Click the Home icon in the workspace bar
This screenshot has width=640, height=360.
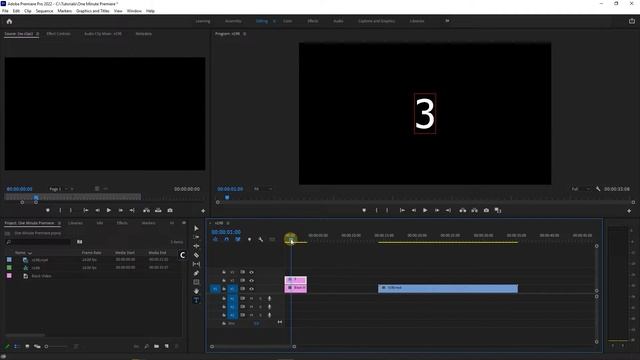pos(9,21)
